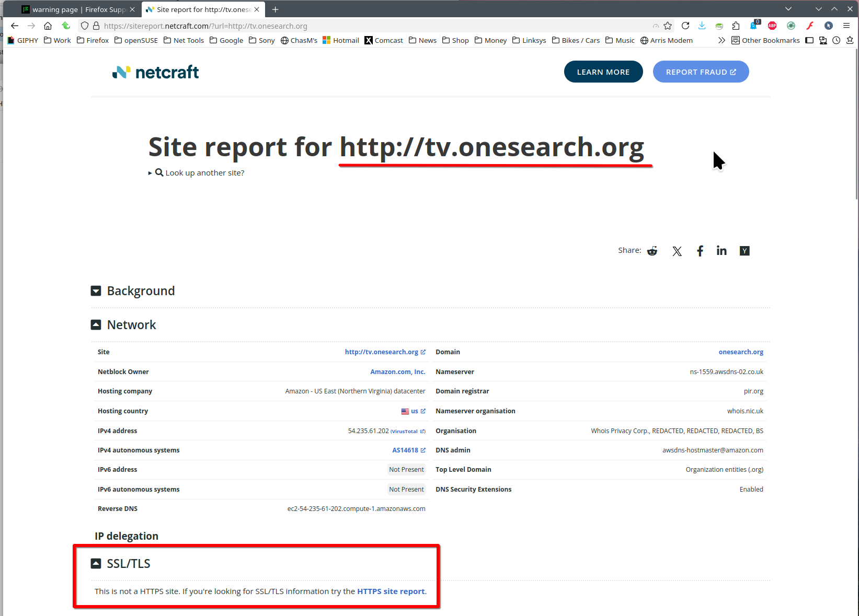Open the onesearch.org domain link
The width and height of the screenshot is (859, 616).
741,352
